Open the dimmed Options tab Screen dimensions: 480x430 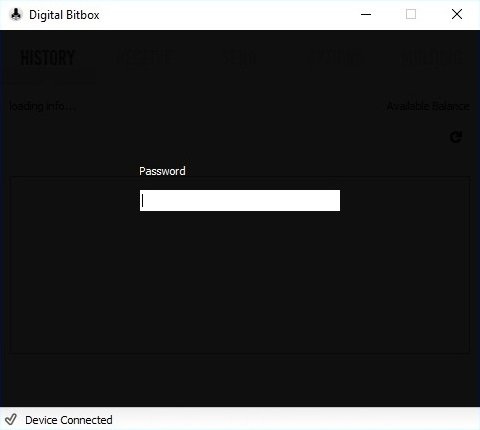[x=335, y=58]
